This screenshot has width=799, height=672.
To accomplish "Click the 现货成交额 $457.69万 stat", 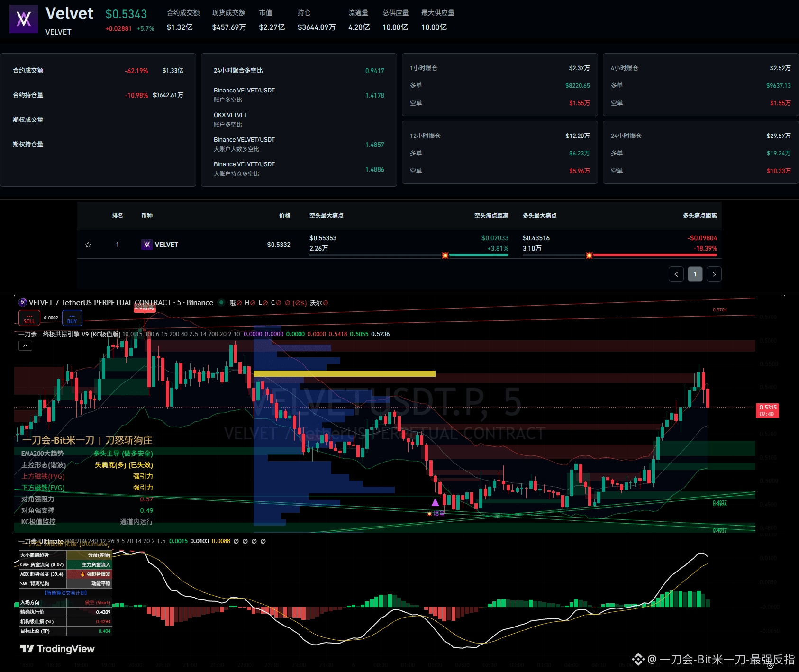I will click(229, 20).
